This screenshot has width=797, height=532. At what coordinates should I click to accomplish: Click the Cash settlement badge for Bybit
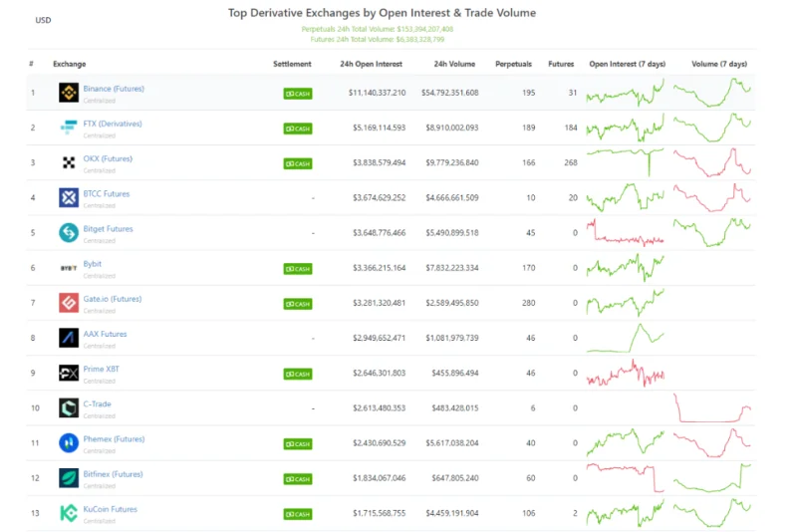(298, 269)
